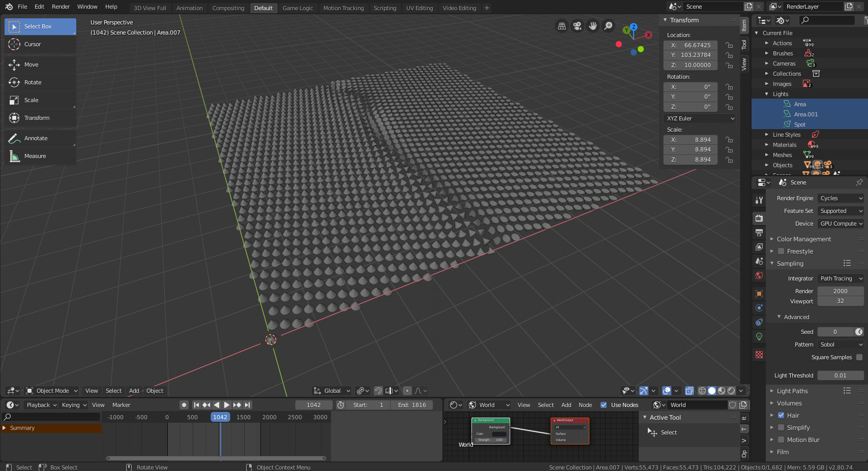This screenshot has width=868, height=471.
Task: Open Physics properties tab
Action: 759,308
